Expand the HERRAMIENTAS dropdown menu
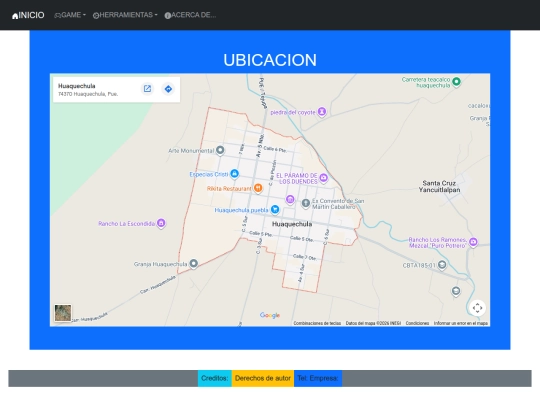The width and height of the screenshot is (540, 405). click(125, 15)
